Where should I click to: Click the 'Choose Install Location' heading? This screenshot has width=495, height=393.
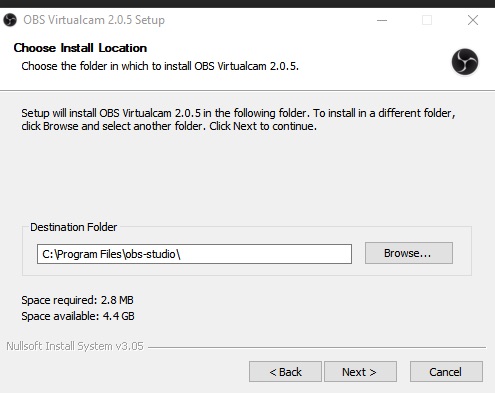coord(80,48)
